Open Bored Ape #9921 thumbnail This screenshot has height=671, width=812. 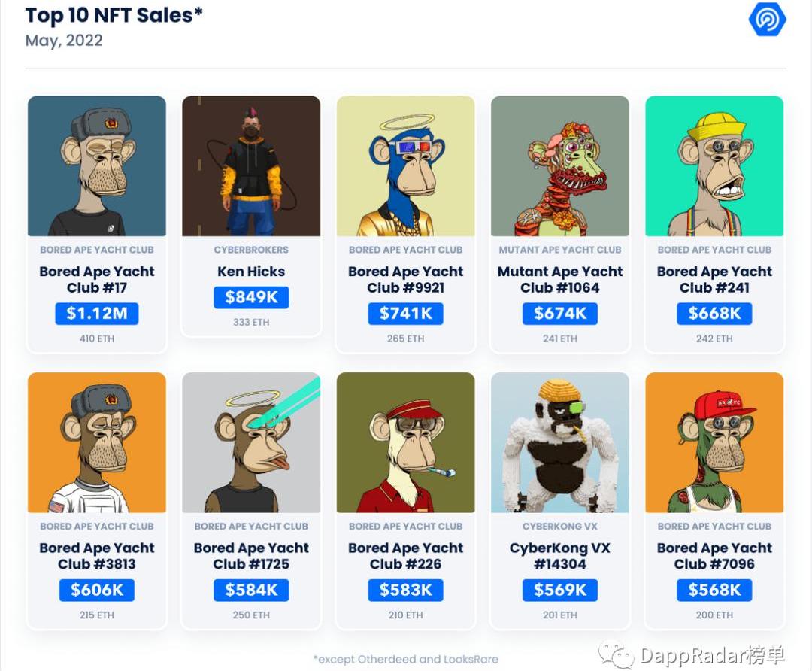[x=405, y=166]
